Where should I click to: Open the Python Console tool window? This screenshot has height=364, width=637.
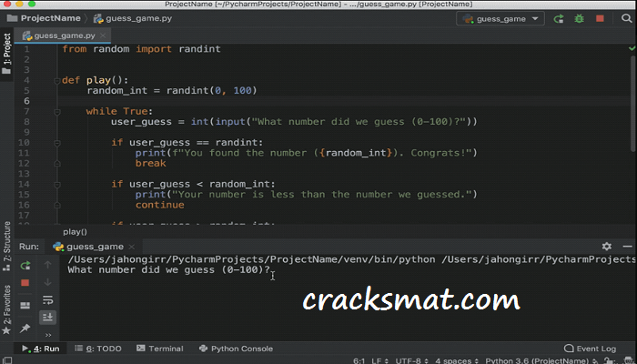236,349
